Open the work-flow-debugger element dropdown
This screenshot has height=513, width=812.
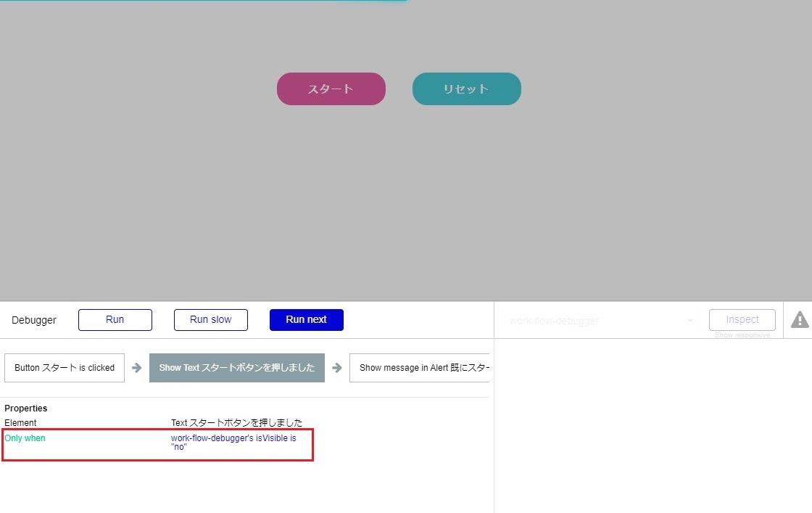tap(601, 321)
